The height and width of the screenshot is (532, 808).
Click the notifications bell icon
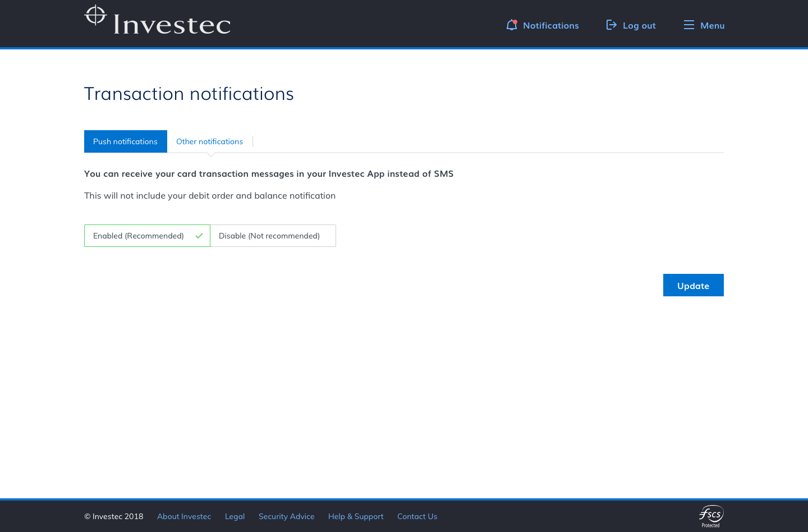click(x=511, y=25)
